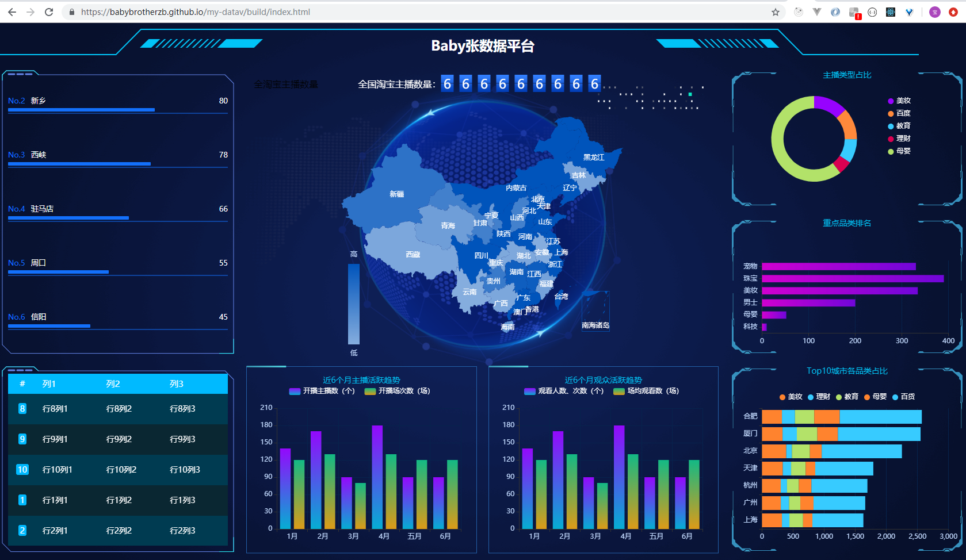
Task: Toggle 观看人数、次数 legend series
Action: (x=564, y=391)
